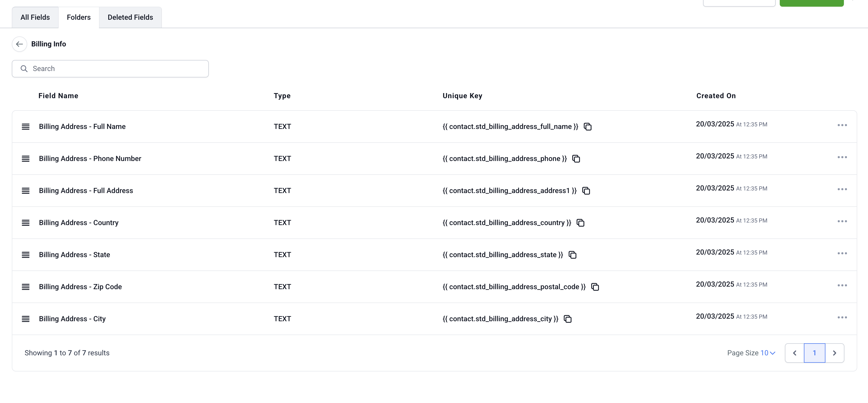This screenshot has width=868, height=403.
Task: Go to next page of results
Action: (834, 353)
